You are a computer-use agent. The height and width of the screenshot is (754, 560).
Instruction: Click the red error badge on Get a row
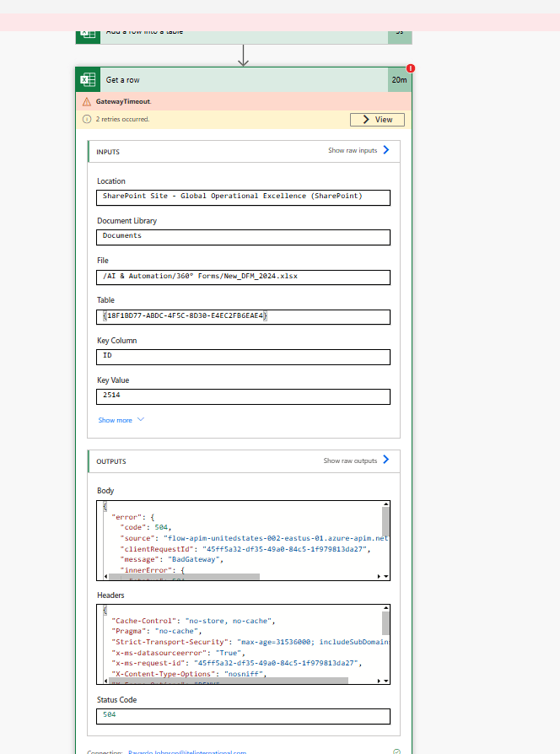coord(411,68)
